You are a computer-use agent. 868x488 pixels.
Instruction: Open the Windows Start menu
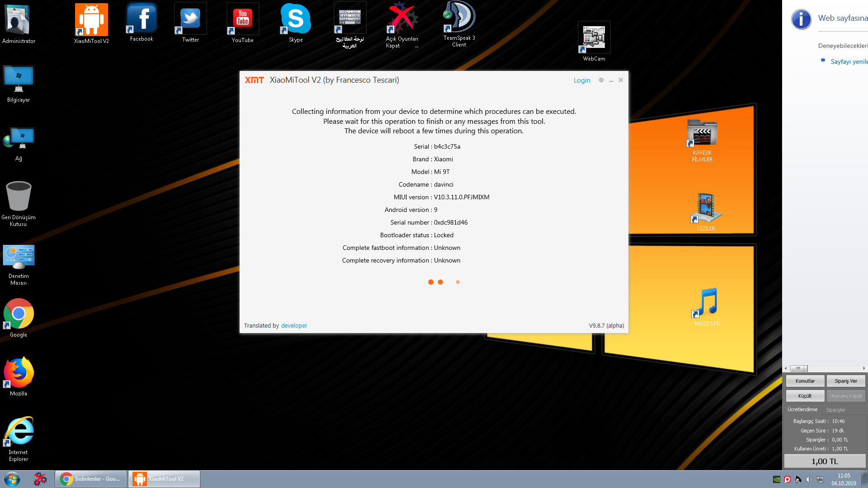coord(12,479)
